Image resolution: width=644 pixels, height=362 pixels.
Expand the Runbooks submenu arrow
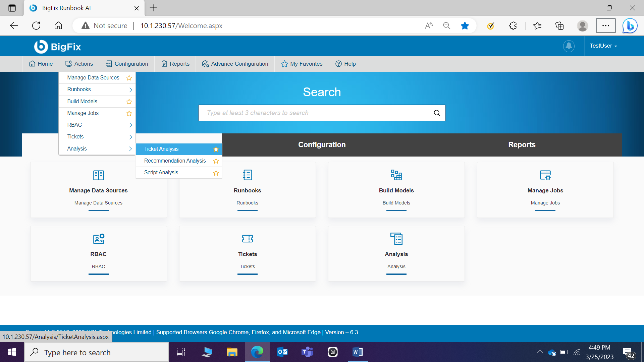click(x=130, y=89)
